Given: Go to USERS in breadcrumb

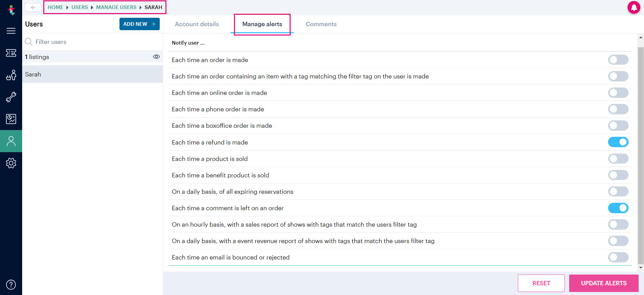Looking at the screenshot, I should point(80,7).
